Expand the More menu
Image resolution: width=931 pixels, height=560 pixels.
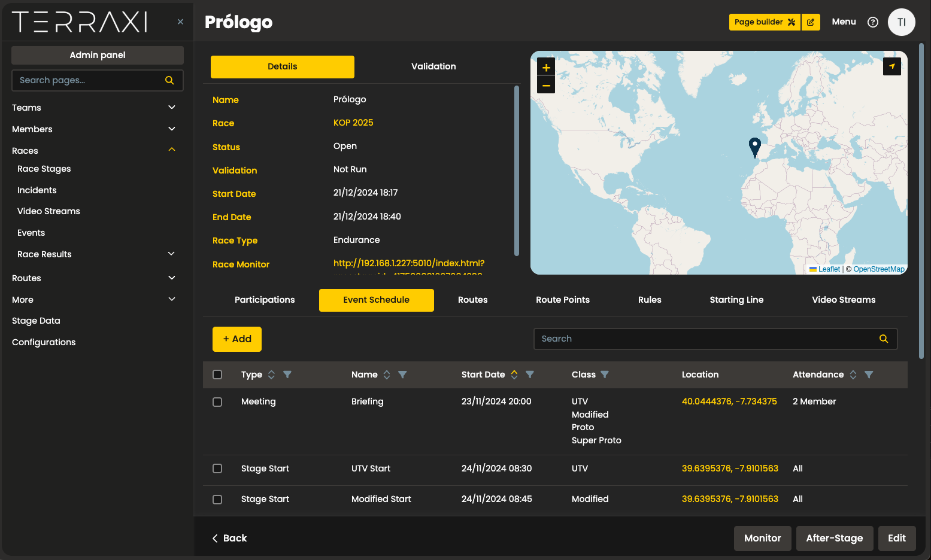click(172, 299)
